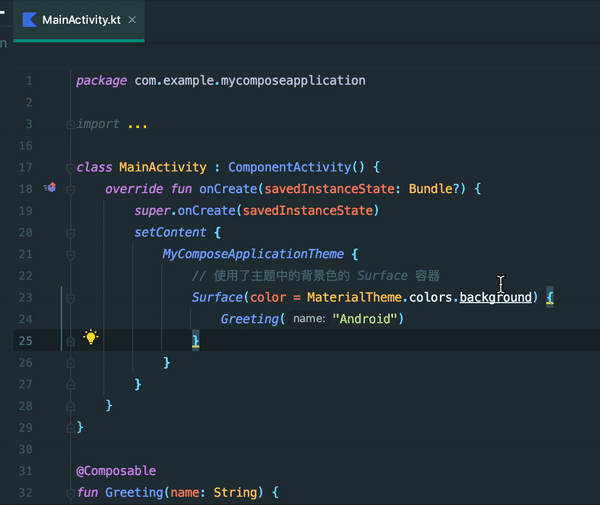600x505 pixels.
Task: Click the highlighted closing brace on line 25
Action: point(196,340)
